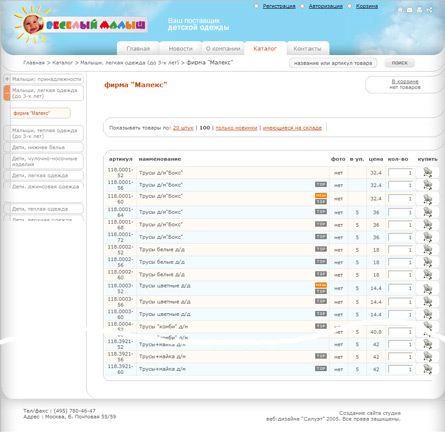The width and height of the screenshot is (445, 432).
Task: Click the cart icon for 118.0001-68
Action: [427, 225]
